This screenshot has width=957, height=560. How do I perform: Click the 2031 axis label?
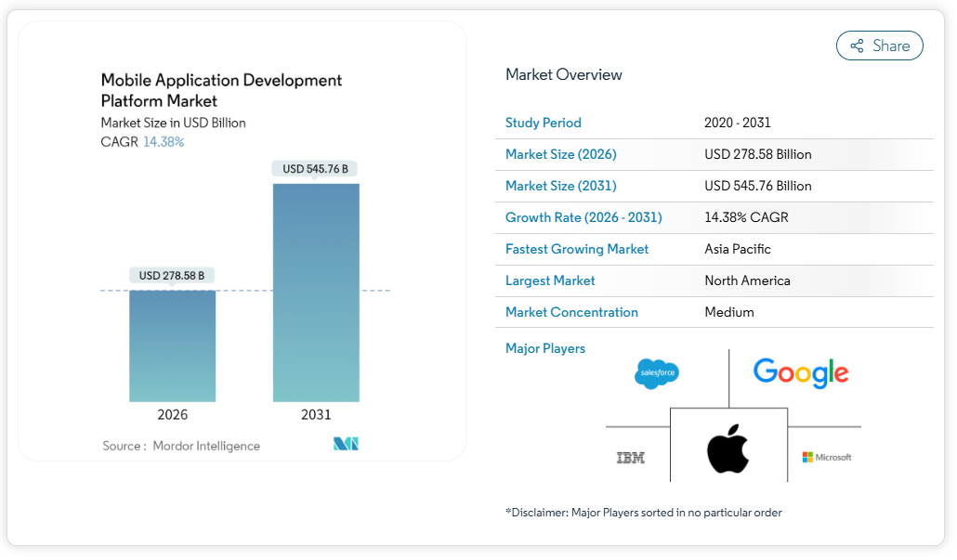click(316, 415)
